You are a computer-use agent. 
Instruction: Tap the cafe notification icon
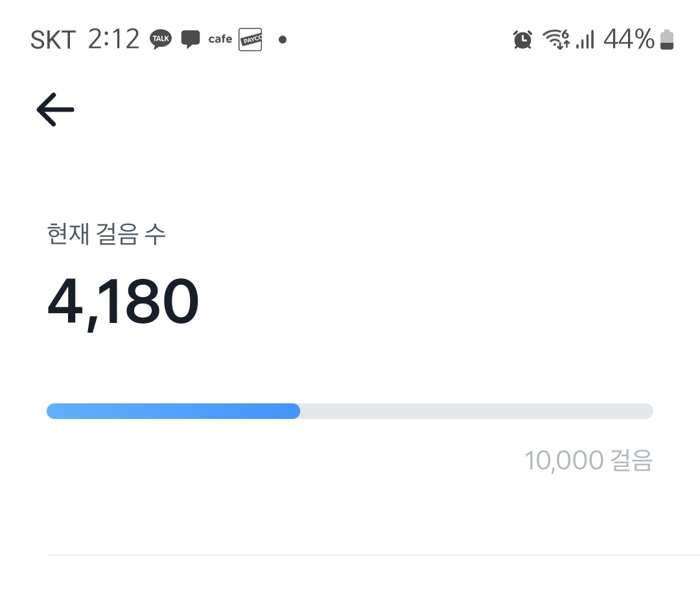(220, 40)
